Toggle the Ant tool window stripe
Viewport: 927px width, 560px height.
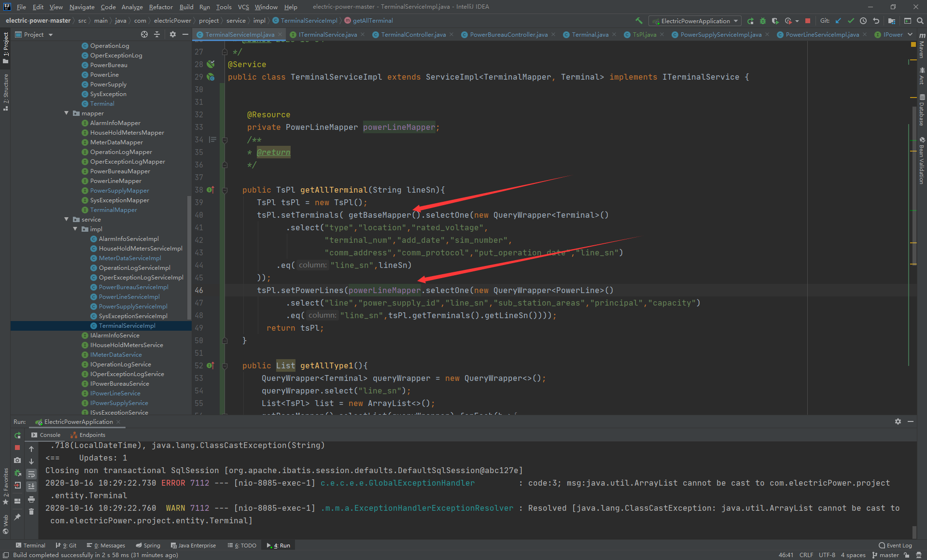click(x=922, y=76)
